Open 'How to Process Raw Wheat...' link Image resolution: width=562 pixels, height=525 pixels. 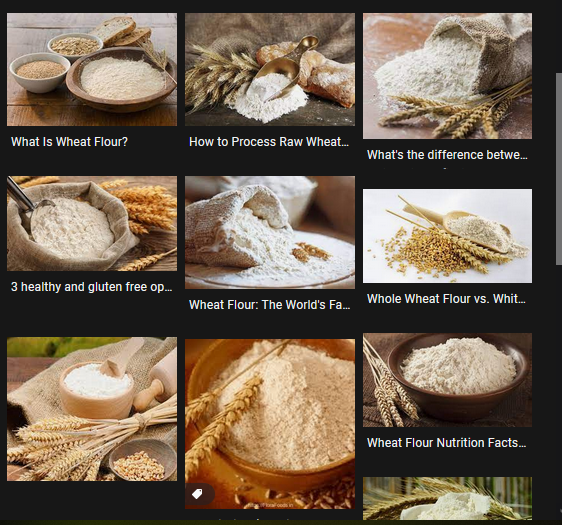[269, 142]
